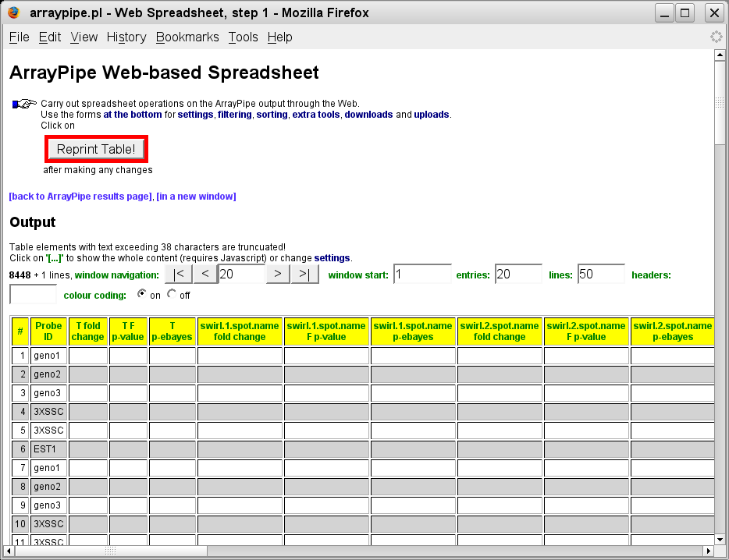Viewport: 729px width, 560px height.
Task: Click 'swirl.1.spot.name p-ebayes' header
Action: tap(413, 331)
